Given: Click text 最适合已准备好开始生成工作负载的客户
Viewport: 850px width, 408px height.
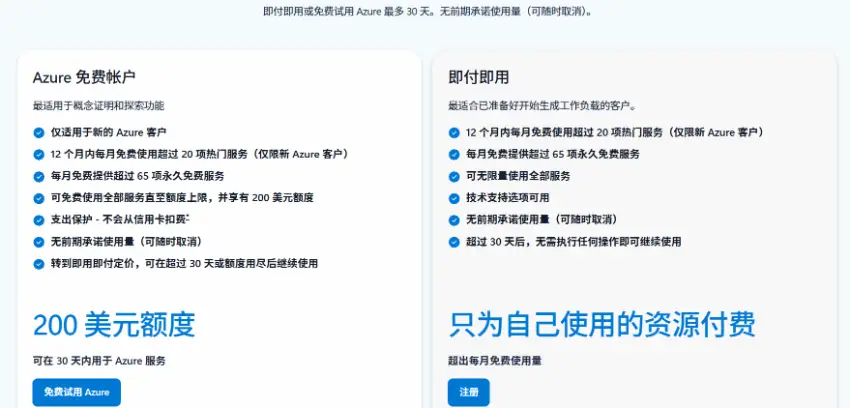Looking at the screenshot, I should click(543, 106).
